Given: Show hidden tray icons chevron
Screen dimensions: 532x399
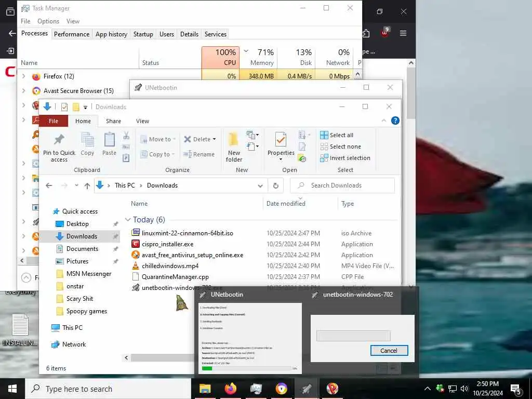Looking at the screenshot, I should pyautogui.click(x=428, y=389).
